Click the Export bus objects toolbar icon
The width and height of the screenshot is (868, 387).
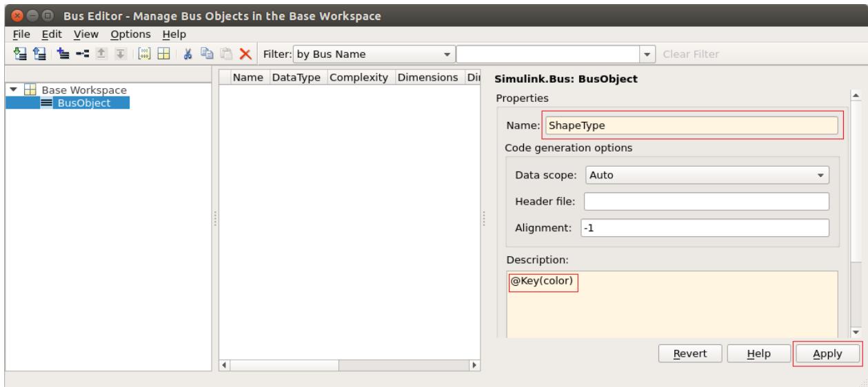point(39,54)
